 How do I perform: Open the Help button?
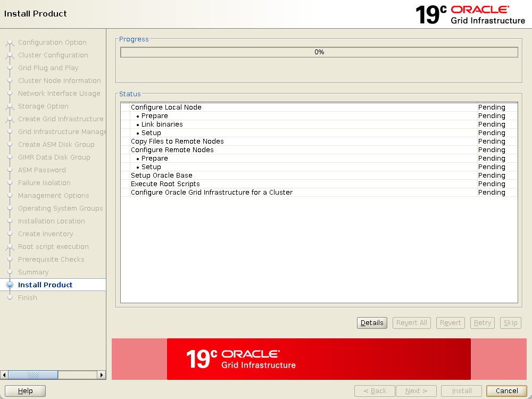(25, 391)
